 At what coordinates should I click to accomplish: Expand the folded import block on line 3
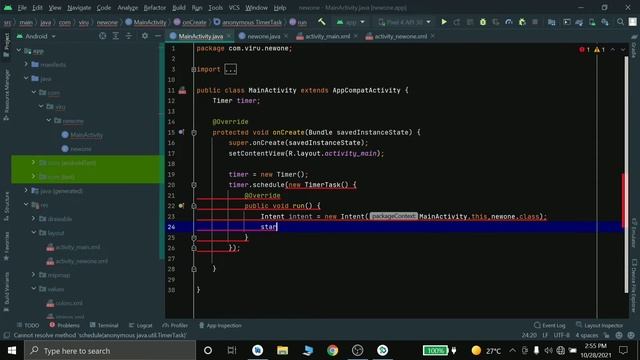tap(193, 69)
